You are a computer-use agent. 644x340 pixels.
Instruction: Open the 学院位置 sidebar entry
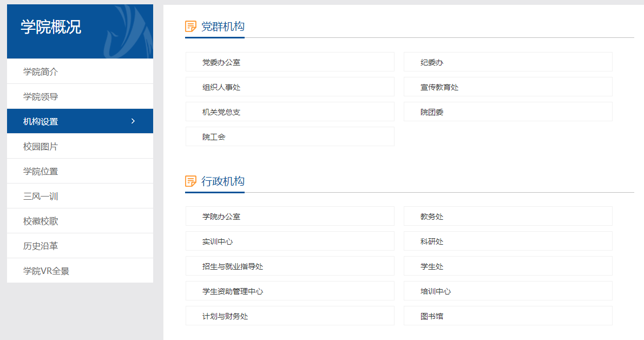[41, 171]
